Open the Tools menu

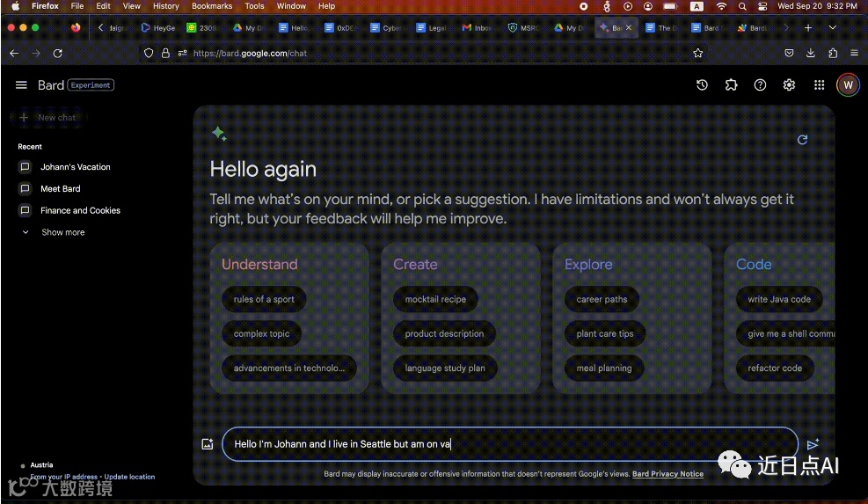click(x=254, y=6)
